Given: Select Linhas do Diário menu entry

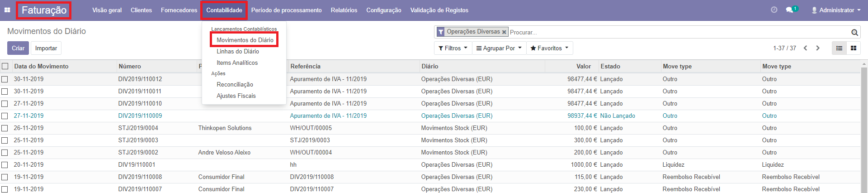Looking at the screenshot, I should [238, 51].
